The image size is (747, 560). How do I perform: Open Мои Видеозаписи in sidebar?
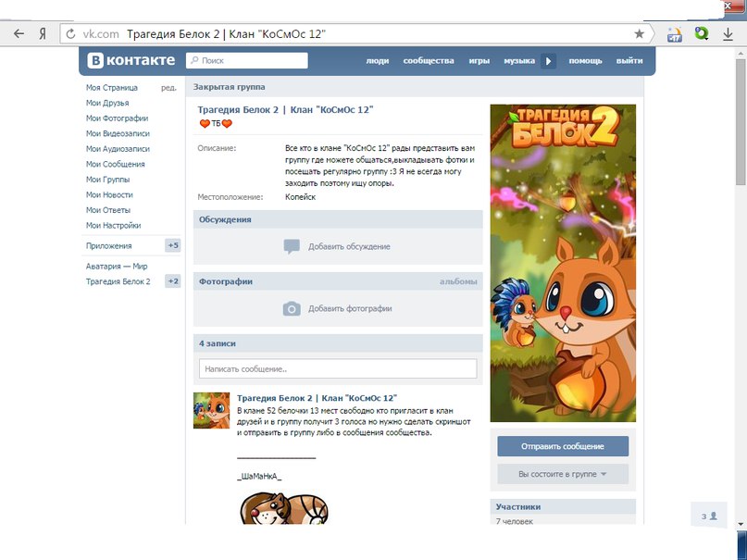point(118,133)
